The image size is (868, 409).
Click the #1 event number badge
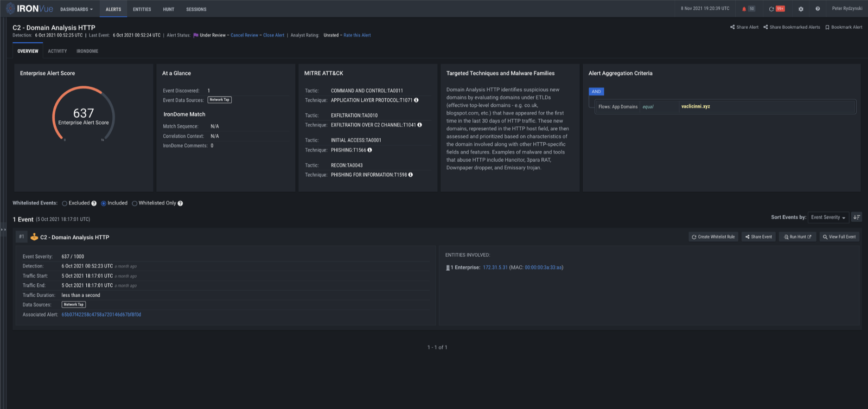pyautogui.click(x=22, y=237)
